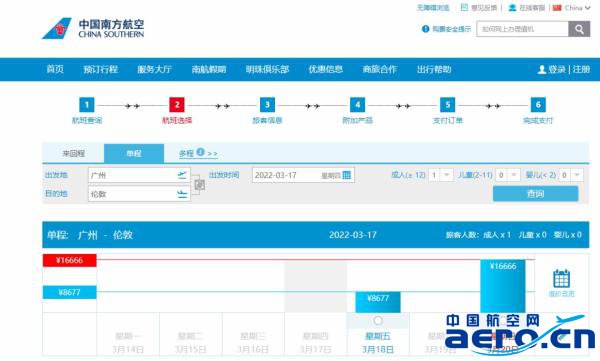Open the adult passenger count dropdown

[441, 175]
